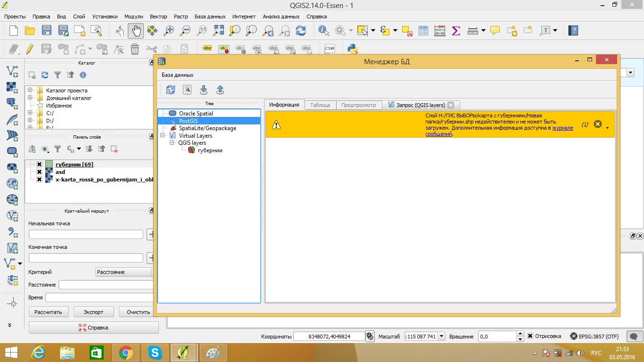Toggle the Отрисовка render checkbox
The height and width of the screenshot is (362, 644).
coord(530,336)
